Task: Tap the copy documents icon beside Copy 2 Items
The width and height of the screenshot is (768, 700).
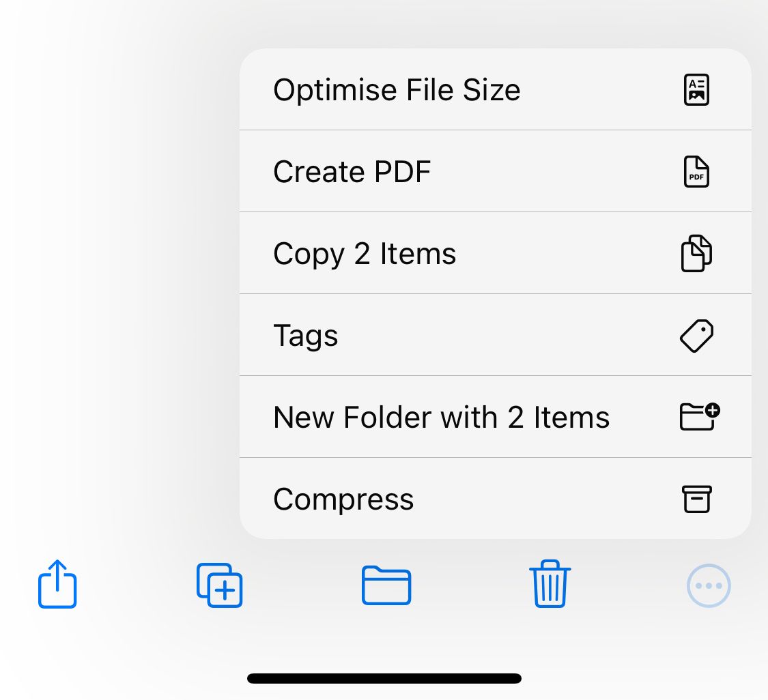Action: 696,253
